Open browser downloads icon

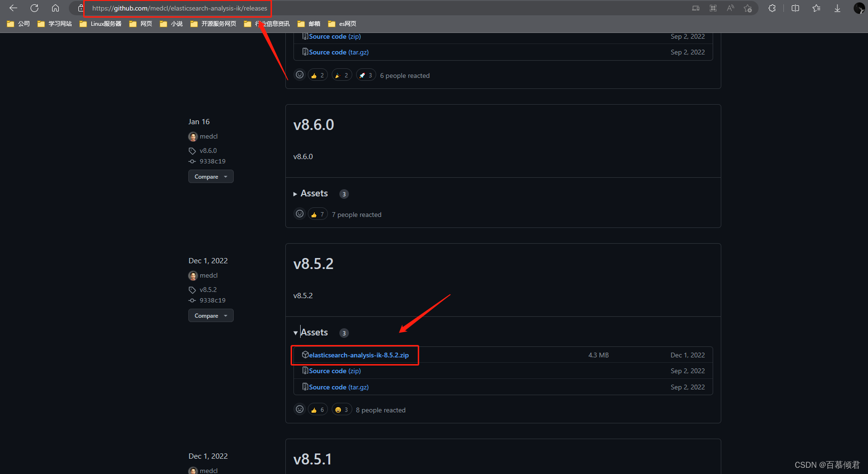(837, 8)
